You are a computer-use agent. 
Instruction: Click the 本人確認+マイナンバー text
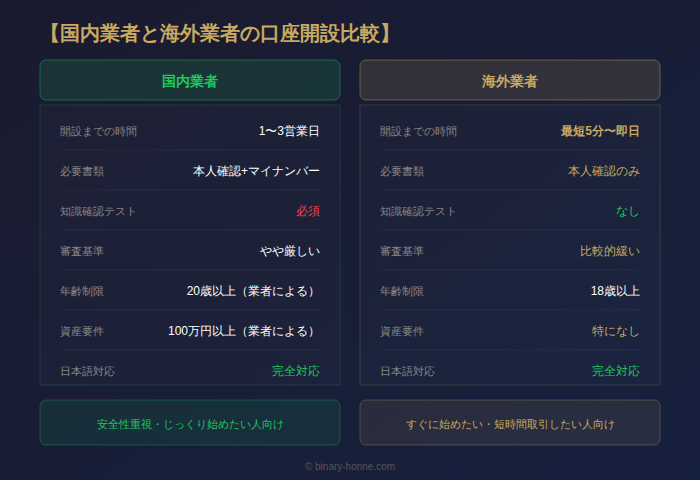(256, 171)
